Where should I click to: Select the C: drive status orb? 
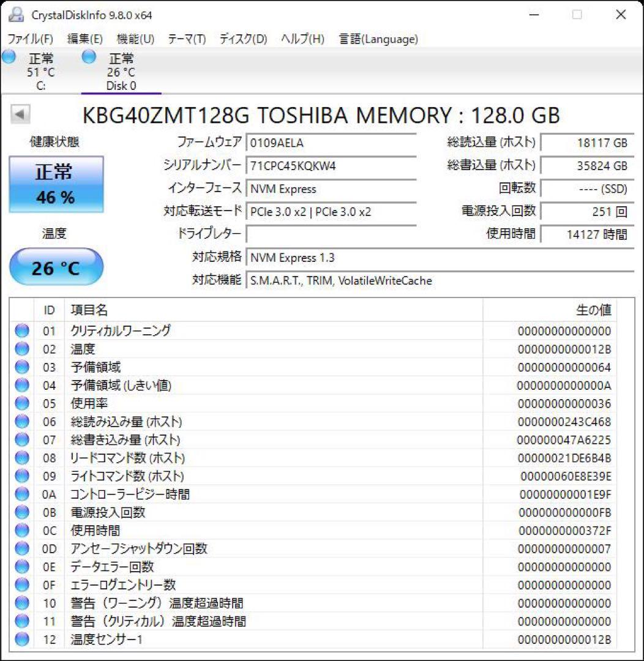(x=9, y=56)
